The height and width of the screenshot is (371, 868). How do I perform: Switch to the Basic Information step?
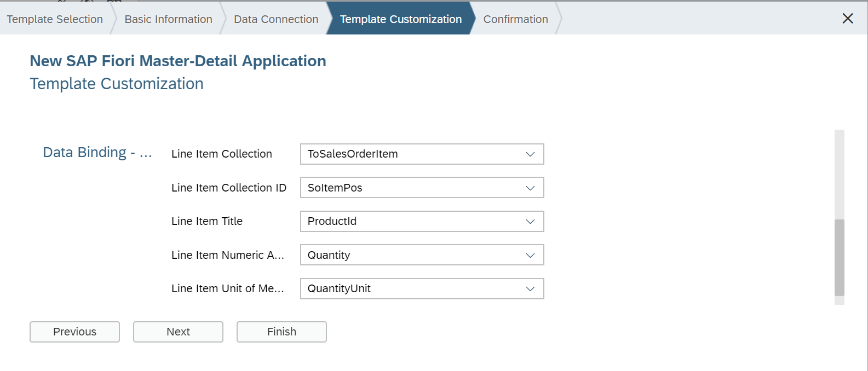(168, 19)
